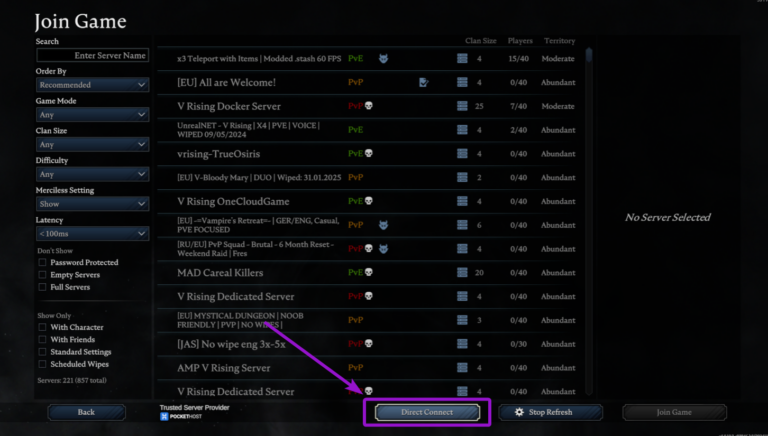Click the 7/40 players value

point(518,106)
